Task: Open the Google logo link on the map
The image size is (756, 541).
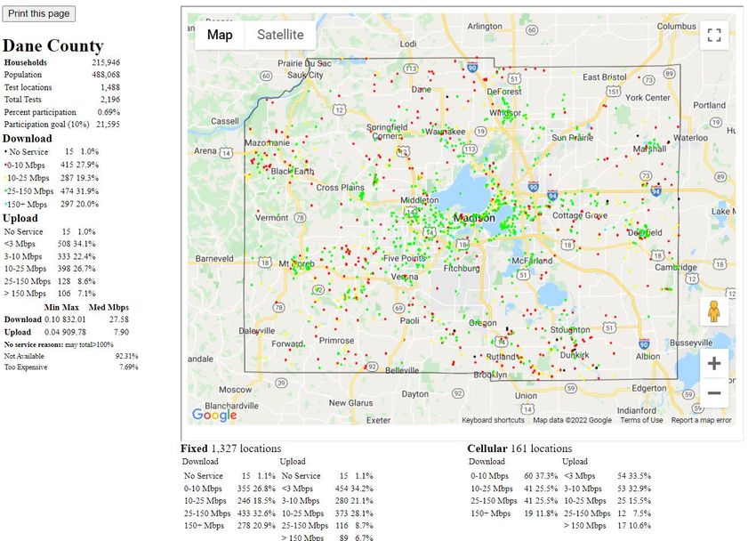Action: point(214,415)
